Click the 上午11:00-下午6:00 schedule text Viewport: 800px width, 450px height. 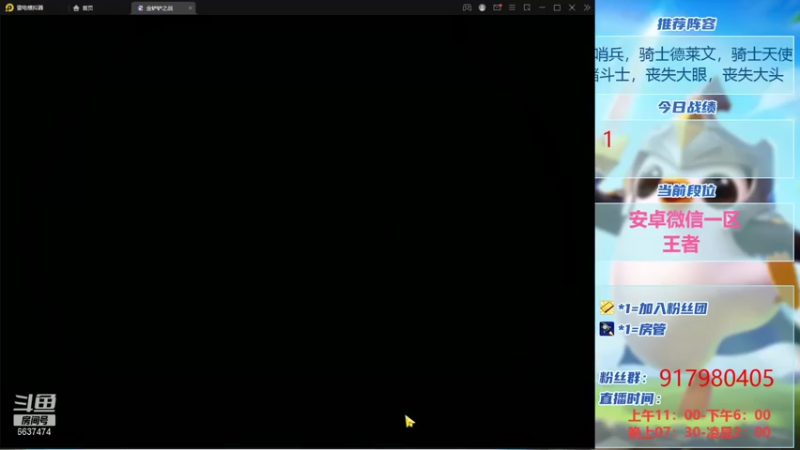pos(699,415)
